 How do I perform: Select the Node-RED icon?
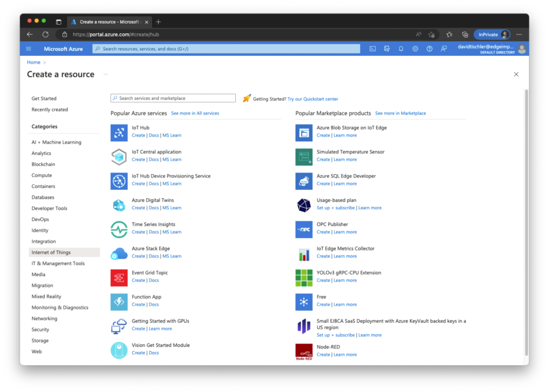(304, 352)
